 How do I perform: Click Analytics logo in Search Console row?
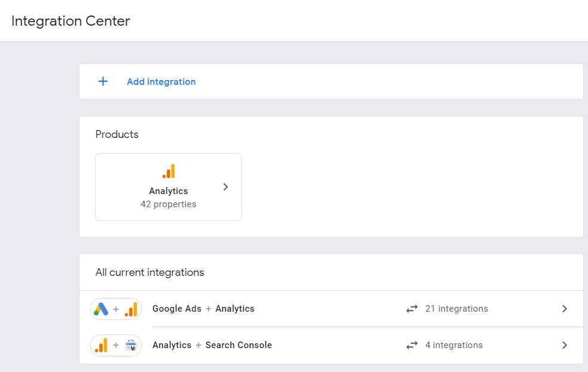(101, 345)
